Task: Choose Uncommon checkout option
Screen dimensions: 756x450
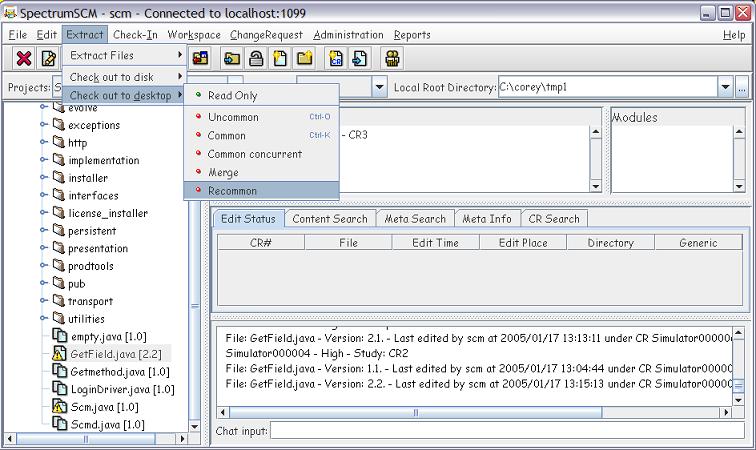Action: pyautogui.click(x=261, y=117)
